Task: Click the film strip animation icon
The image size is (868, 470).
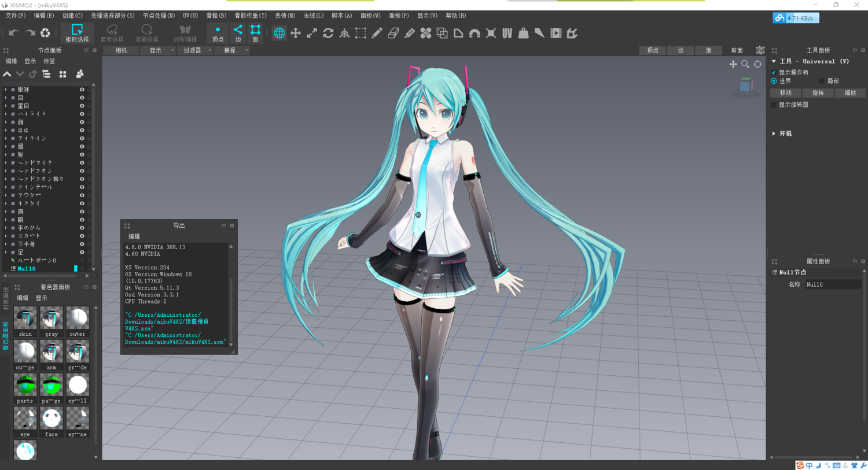Action: (x=556, y=33)
